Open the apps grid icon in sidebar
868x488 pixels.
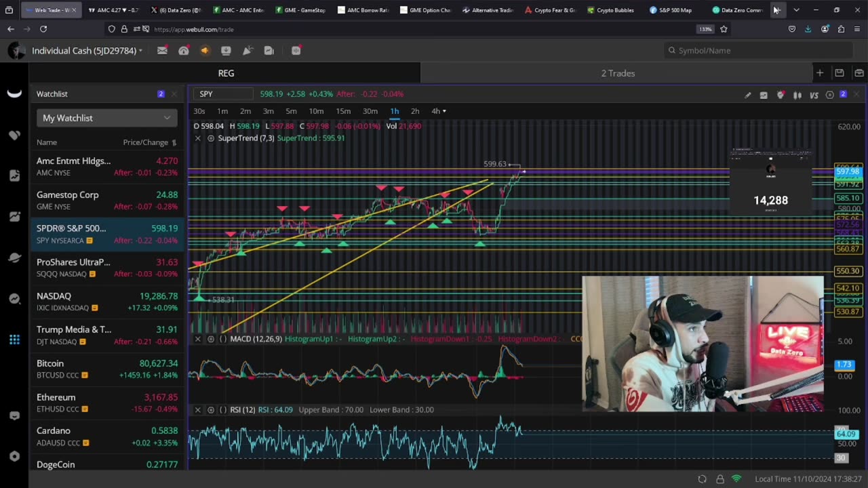pyautogui.click(x=14, y=340)
